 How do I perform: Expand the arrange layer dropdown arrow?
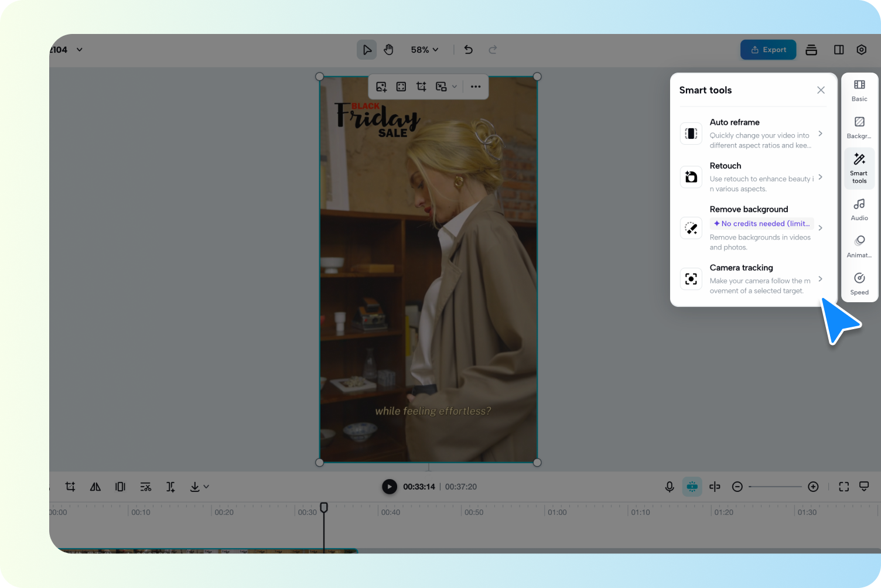[x=455, y=87]
